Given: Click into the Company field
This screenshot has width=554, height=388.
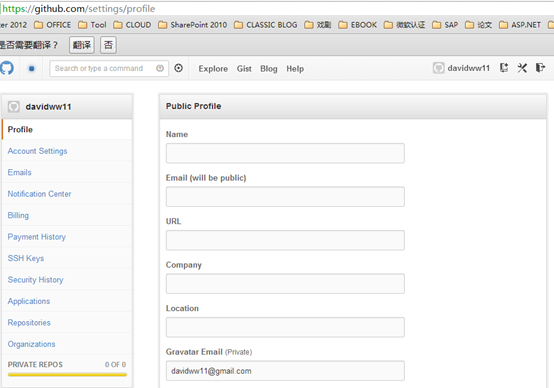Looking at the screenshot, I should click(285, 284).
